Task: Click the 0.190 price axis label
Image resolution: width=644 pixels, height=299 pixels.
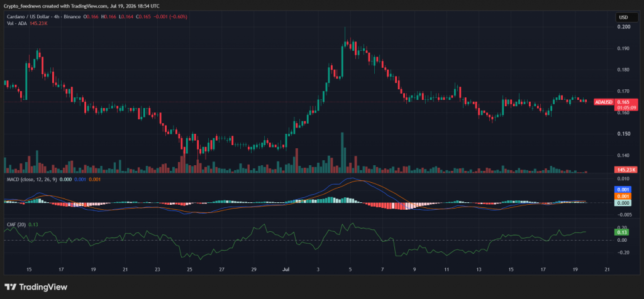Action: (x=623, y=48)
